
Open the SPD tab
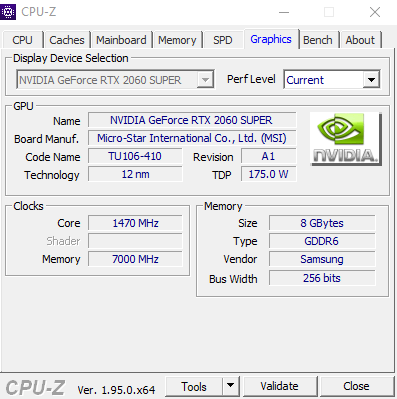(223, 40)
